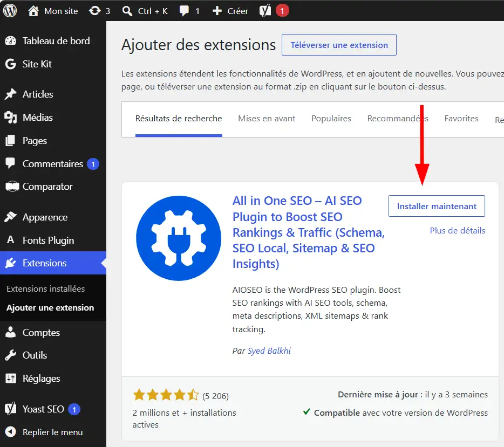The image size is (504, 447).
Task: Collapse sidebar with Replier le menu
Action: point(53,432)
